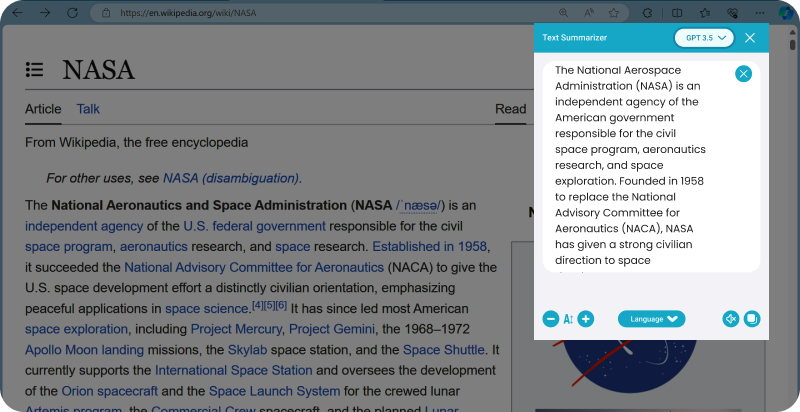Screen dimensions: 800x412
Task: Open the Wikipedia sidebar hamburger menu
Action: pyautogui.click(x=35, y=69)
